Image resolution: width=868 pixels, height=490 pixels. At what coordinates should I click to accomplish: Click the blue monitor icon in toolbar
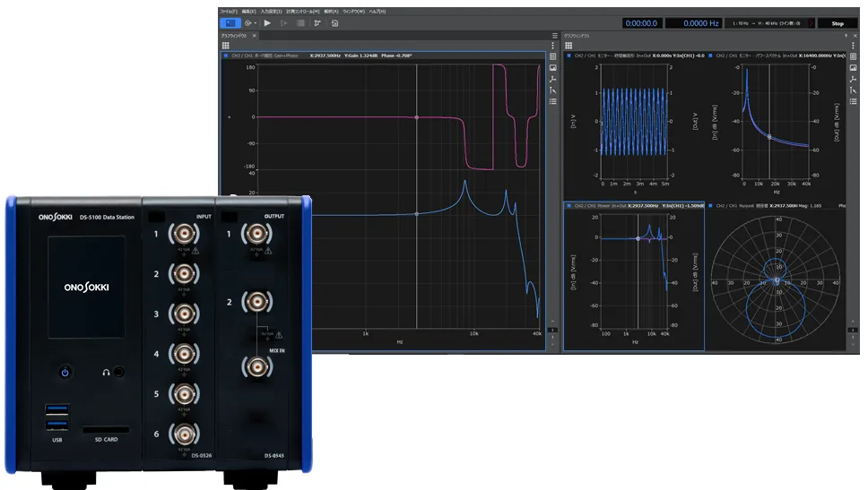[x=229, y=23]
